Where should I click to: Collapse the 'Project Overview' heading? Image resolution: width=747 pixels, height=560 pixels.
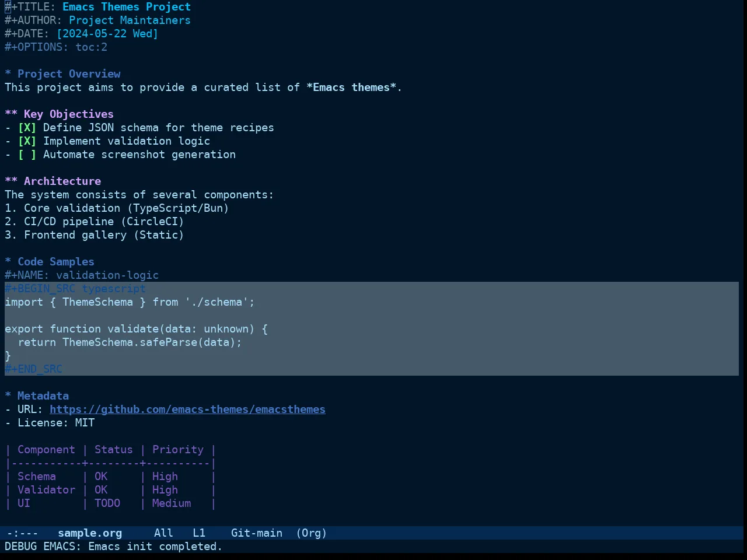[62, 74]
